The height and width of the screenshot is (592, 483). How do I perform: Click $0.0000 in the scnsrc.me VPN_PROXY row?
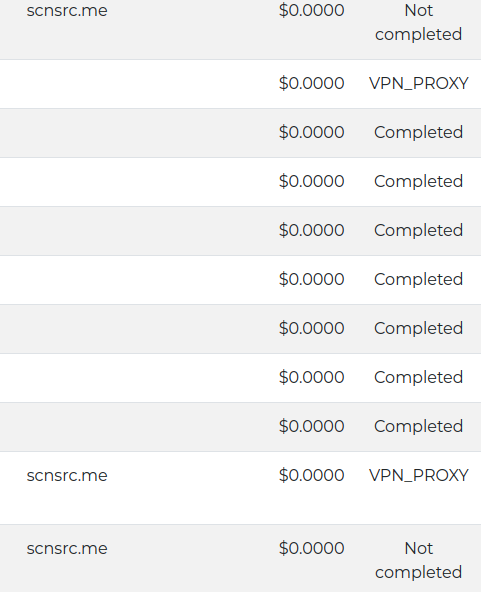312,475
